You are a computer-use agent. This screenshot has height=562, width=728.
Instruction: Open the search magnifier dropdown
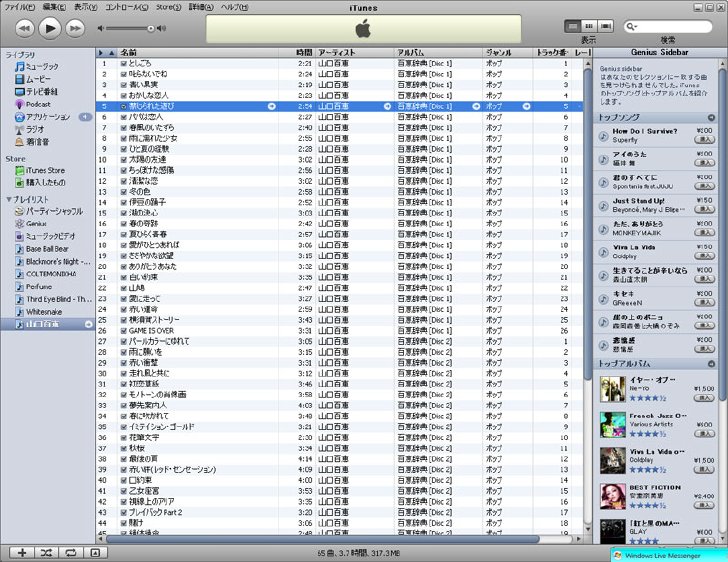(x=631, y=27)
